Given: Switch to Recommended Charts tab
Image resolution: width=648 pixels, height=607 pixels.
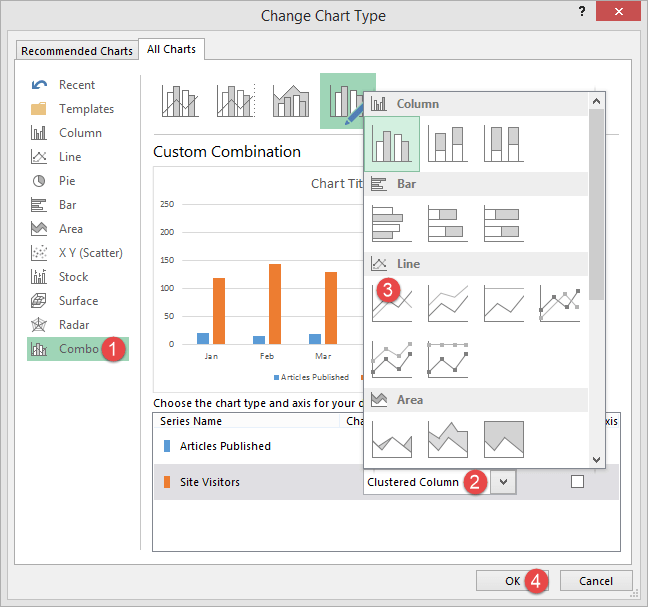Looking at the screenshot, I should point(77,51).
